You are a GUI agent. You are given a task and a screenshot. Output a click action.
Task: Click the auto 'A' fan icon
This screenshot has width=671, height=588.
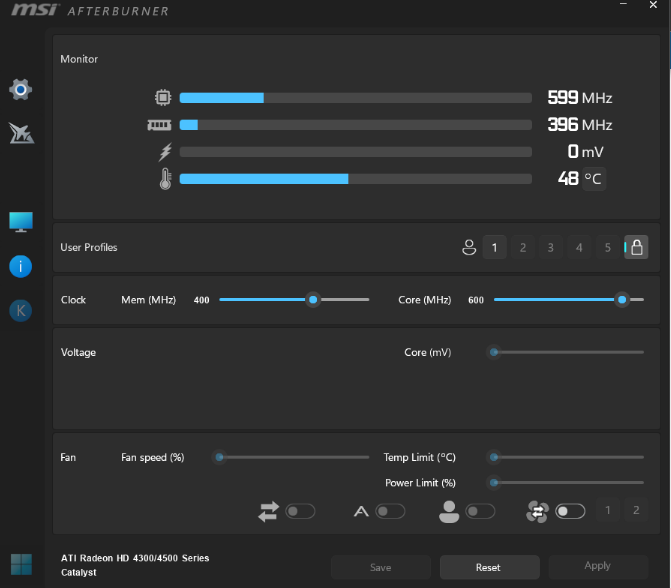point(361,511)
